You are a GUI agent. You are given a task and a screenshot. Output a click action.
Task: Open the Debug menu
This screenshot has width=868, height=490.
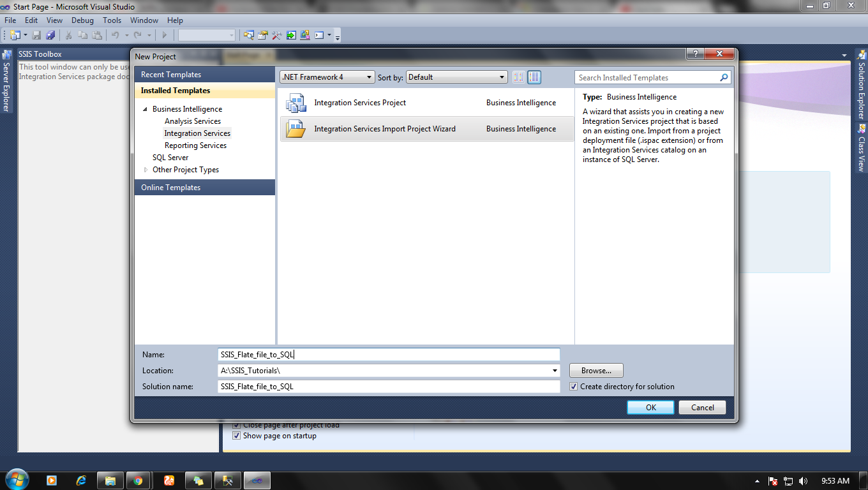point(82,20)
